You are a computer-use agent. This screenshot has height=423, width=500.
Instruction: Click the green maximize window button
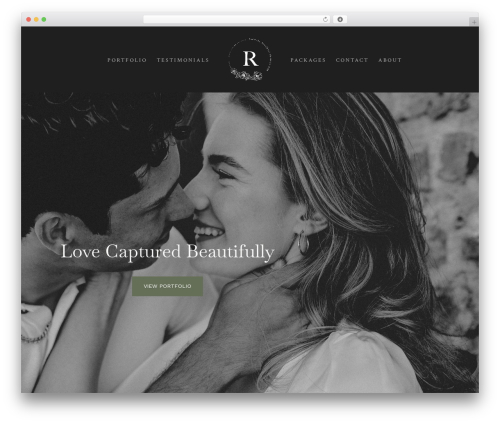pyautogui.click(x=44, y=19)
